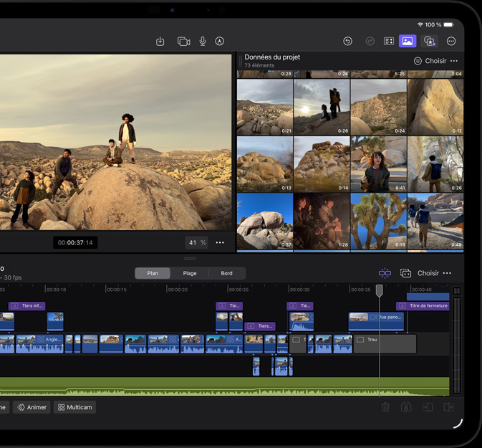The image size is (482, 448).
Task: Expand the viewer more options menu
Action: coord(220,243)
